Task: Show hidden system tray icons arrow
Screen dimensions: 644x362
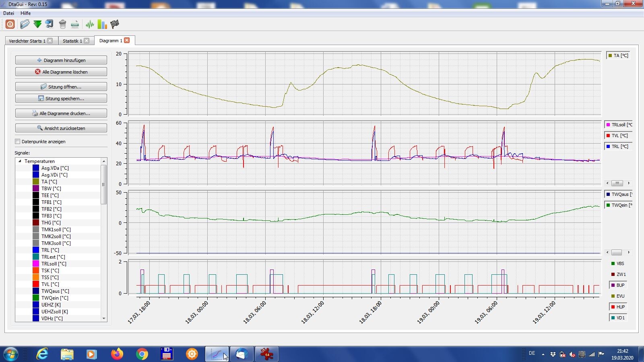Action: click(x=543, y=354)
